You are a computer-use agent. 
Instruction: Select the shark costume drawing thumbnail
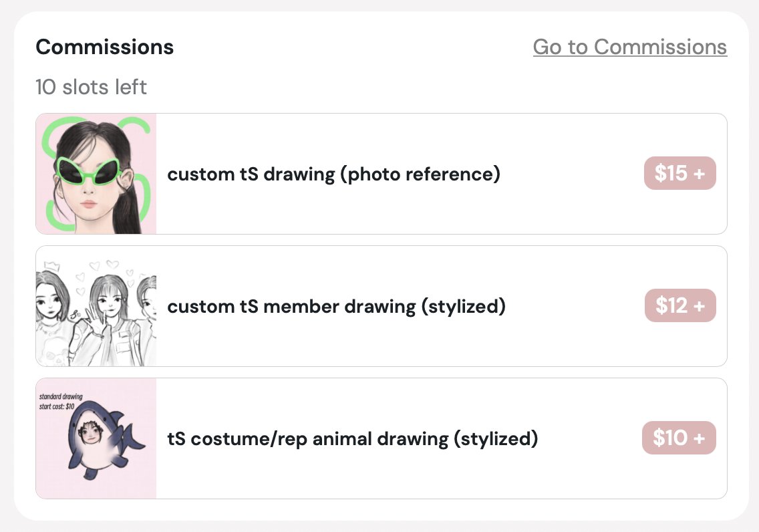[96, 438]
